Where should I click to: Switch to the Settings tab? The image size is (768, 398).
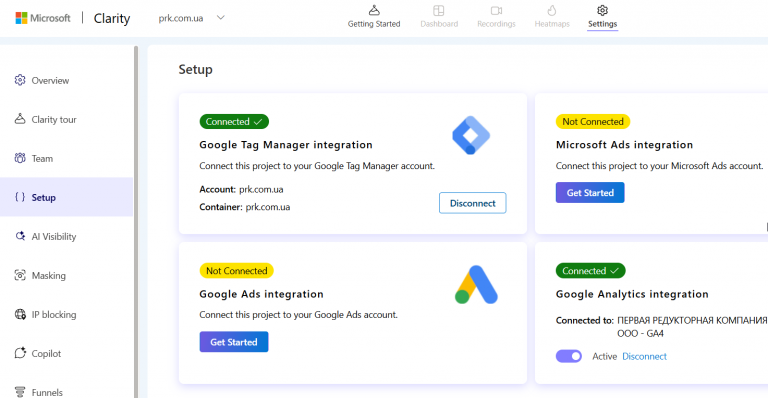tap(602, 17)
